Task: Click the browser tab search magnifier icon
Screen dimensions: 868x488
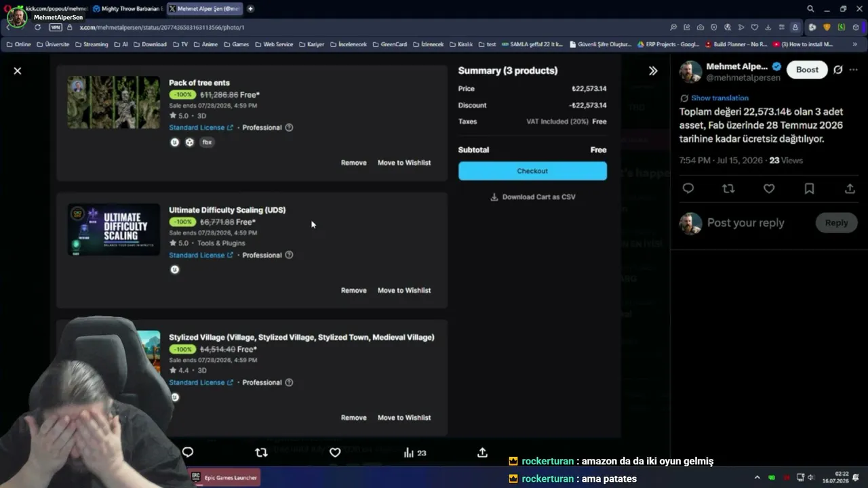Action: click(810, 9)
